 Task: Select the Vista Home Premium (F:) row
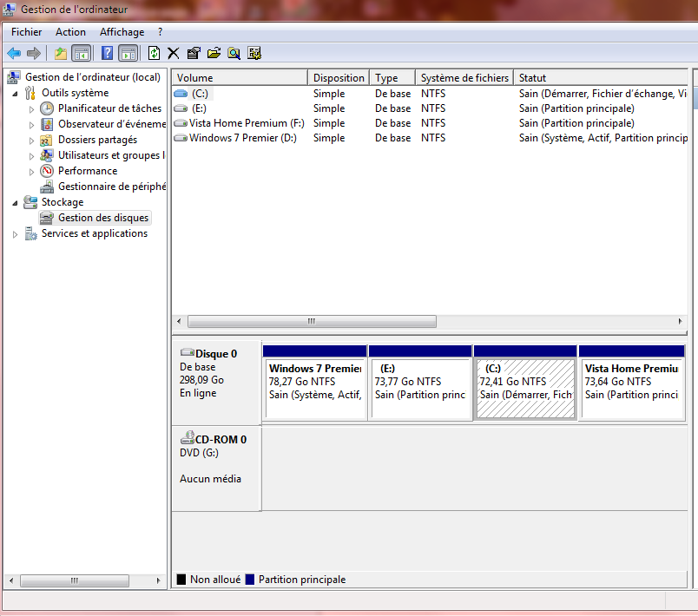click(430, 123)
